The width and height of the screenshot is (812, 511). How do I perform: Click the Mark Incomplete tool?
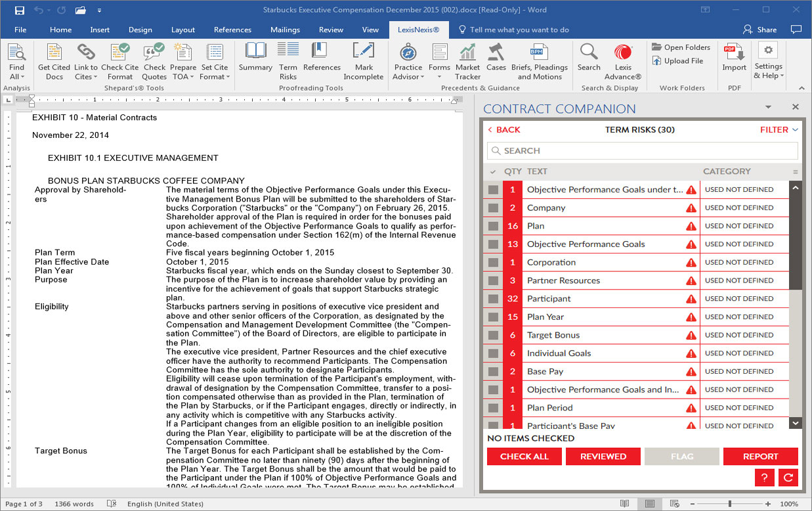coord(364,62)
